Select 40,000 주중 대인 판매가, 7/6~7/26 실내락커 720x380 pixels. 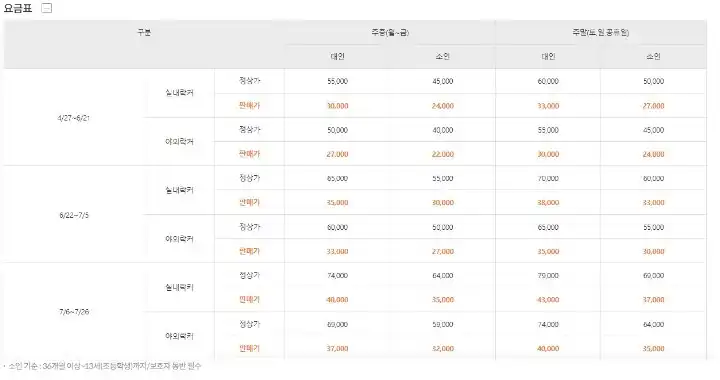[338, 300]
